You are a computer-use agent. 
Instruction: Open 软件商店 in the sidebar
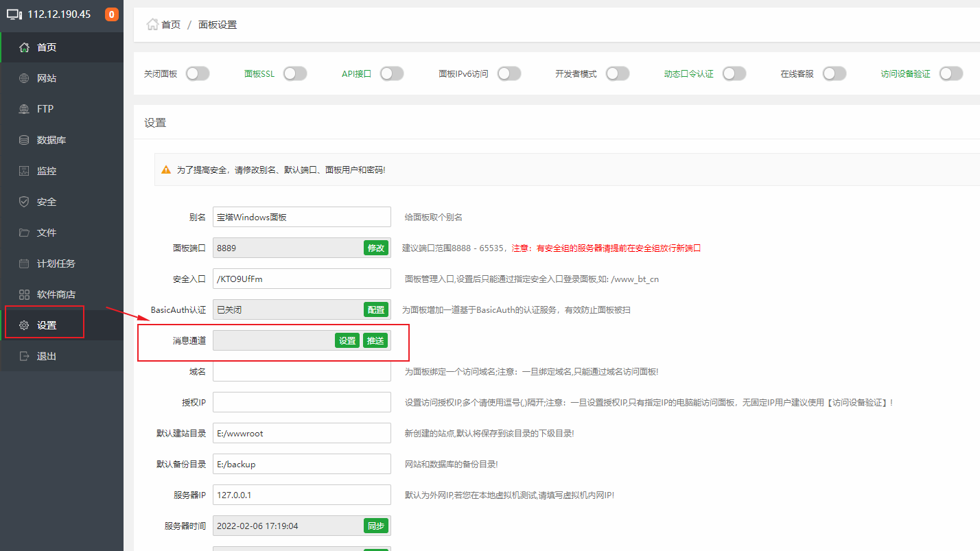click(62, 294)
